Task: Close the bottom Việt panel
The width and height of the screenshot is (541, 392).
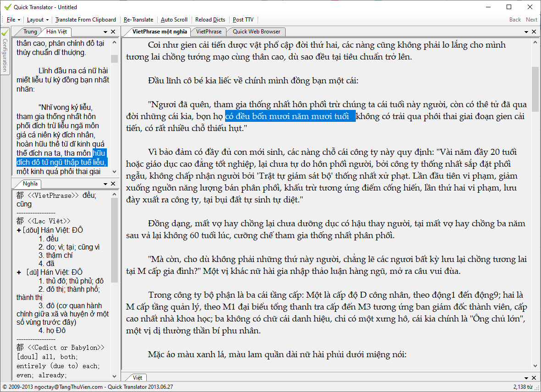Action: (x=534, y=378)
